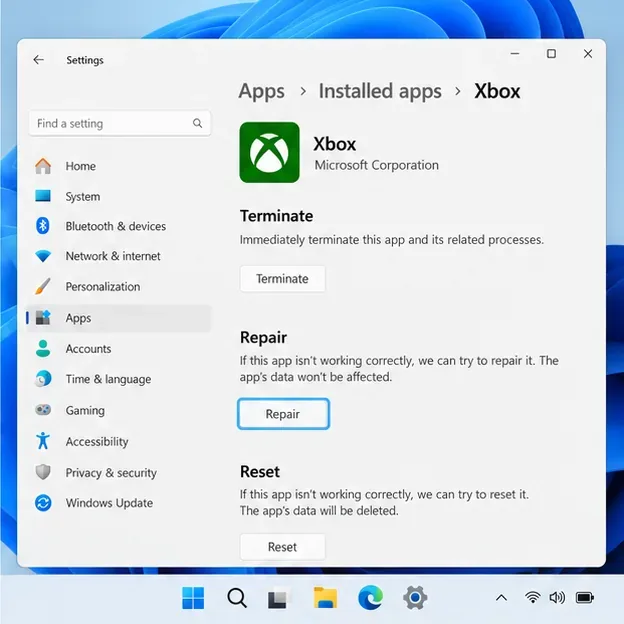Click the battery tray icon
This screenshot has height=624, width=624.
pos(585,597)
